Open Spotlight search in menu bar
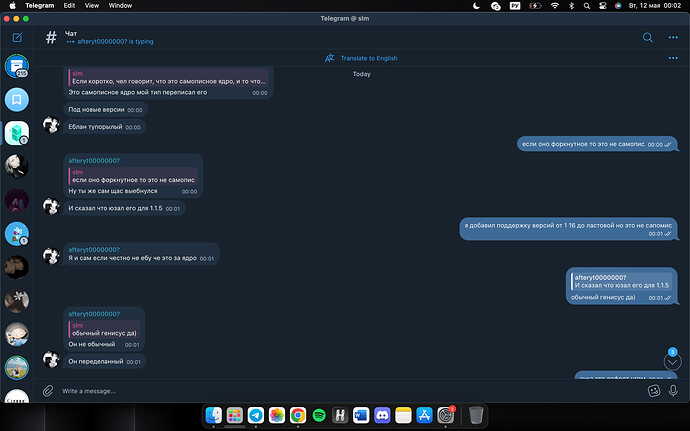Screen dimensions: 690x431 click(x=587, y=6)
